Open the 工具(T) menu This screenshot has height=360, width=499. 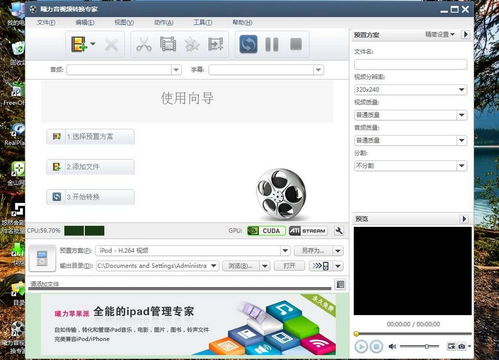pos(202,22)
